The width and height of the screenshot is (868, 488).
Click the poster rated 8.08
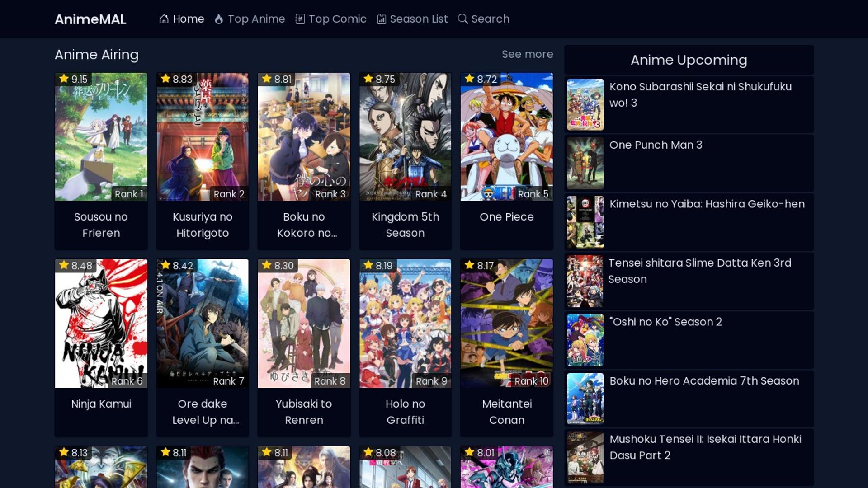pos(405,467)
